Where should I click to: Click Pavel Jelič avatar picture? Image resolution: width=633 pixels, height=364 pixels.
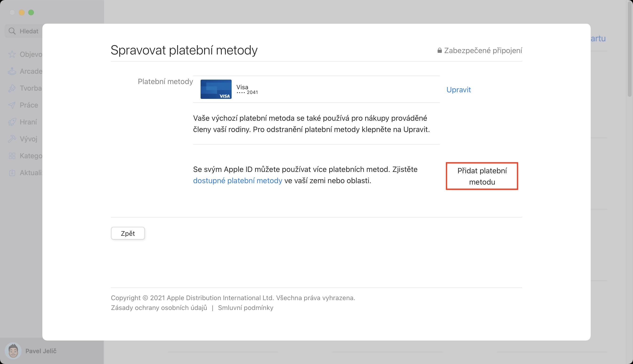pyautogui.click(x=13, y=351)
